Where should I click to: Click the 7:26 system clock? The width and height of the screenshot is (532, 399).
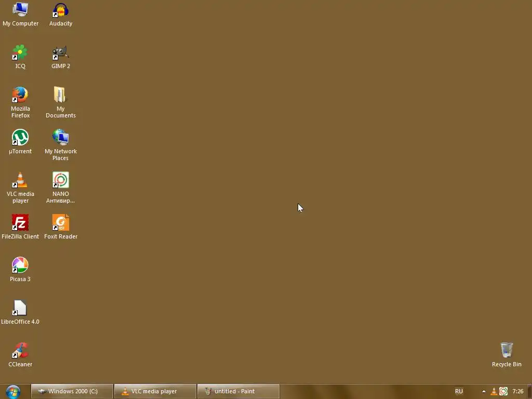518,391
